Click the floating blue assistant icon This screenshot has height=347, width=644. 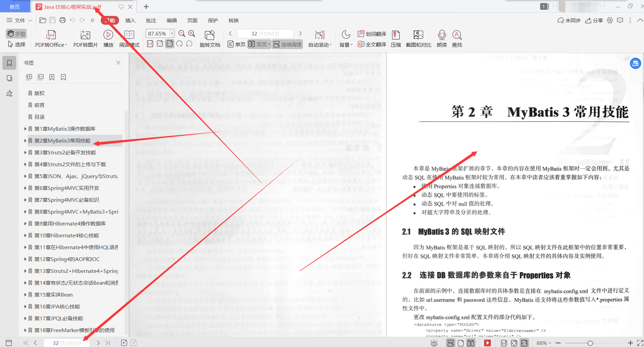[636, 63]
